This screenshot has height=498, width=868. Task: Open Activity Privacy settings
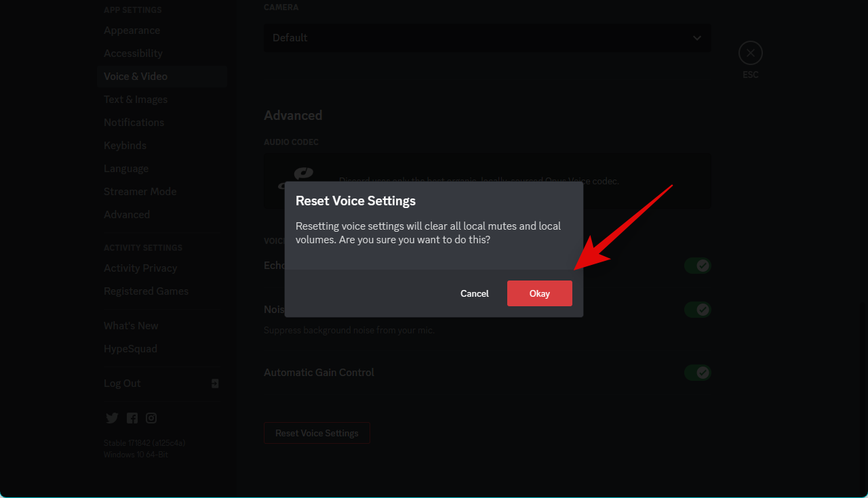click(x=140, y=268)
